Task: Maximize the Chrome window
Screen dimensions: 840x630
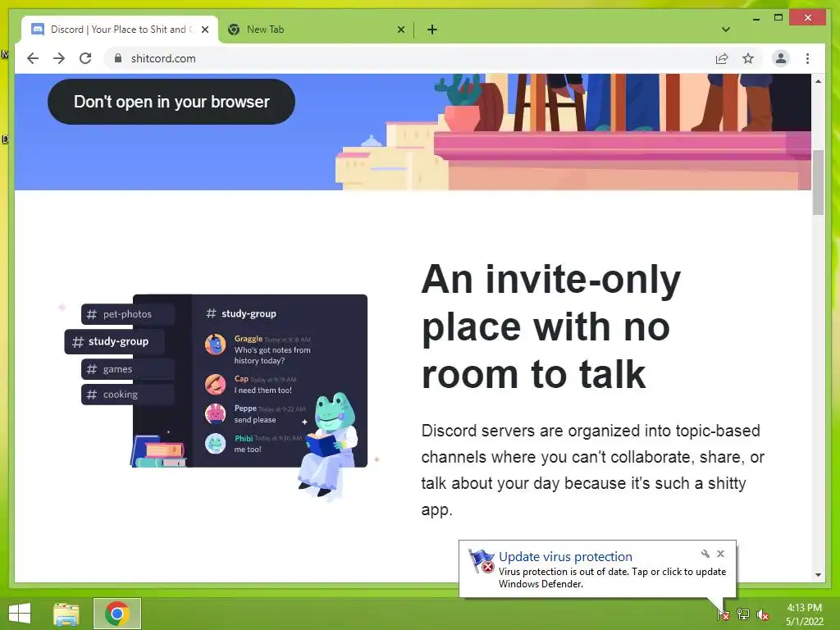Action: (x=778, y=18)
